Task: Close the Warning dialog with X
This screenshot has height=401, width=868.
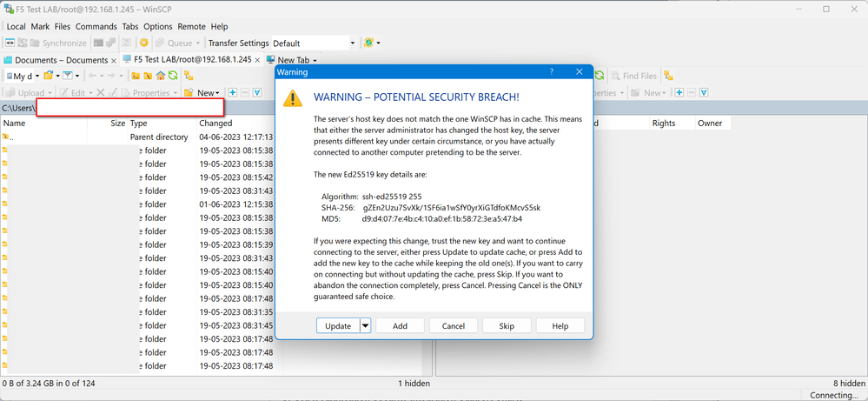Action: [x=580, y=72]
